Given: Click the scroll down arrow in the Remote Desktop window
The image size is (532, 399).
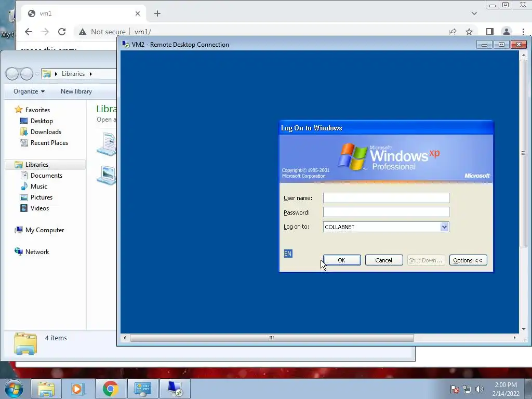Looking at the screenshot, I should (524, 329).
